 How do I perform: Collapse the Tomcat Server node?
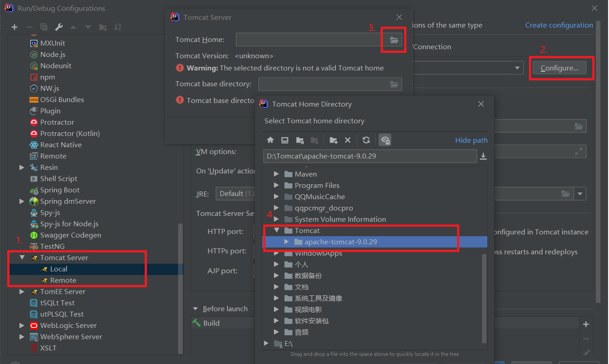(x=22, y=257)
